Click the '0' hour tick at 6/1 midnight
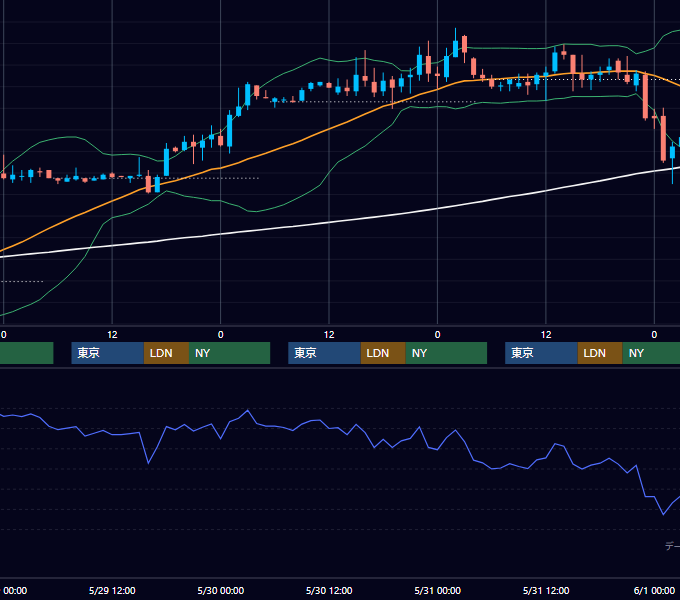Screen dimensions: 680x600 coord(654,335)
